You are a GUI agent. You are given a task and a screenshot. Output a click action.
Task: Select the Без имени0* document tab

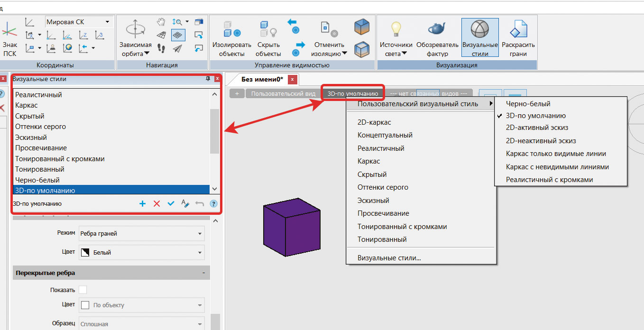click(x=262, y=79)
